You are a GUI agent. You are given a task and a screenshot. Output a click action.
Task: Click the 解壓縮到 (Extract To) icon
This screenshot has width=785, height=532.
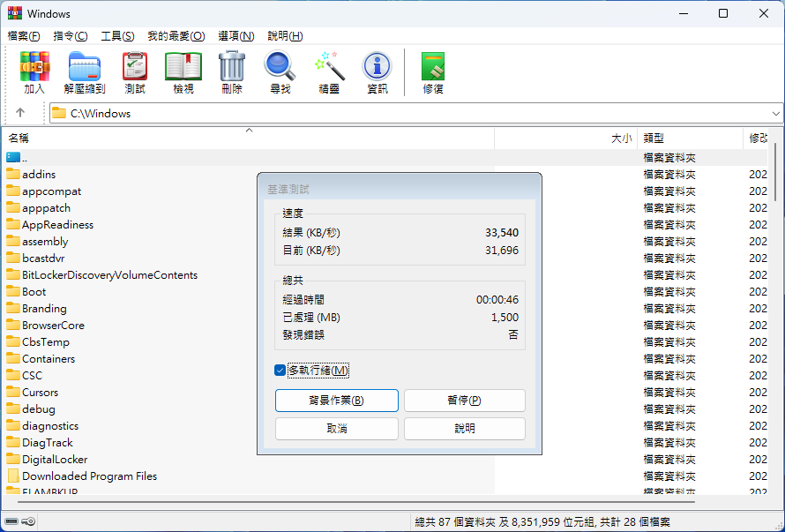85,72
